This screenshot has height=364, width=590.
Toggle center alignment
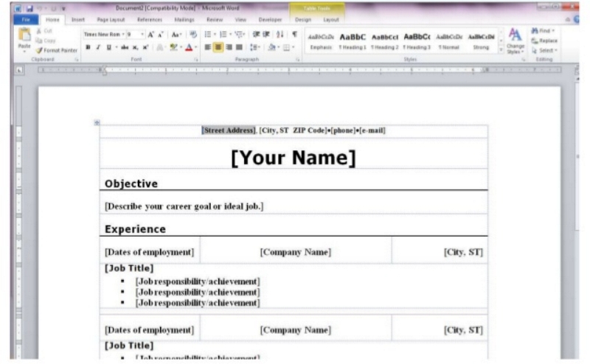(x=218, y=47)
